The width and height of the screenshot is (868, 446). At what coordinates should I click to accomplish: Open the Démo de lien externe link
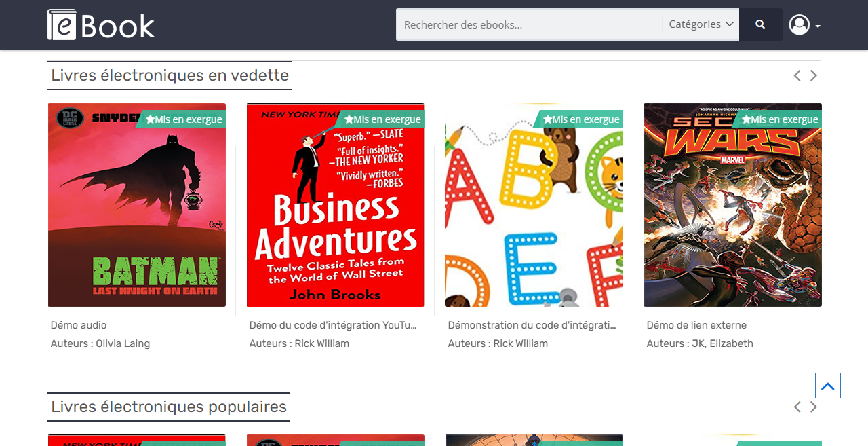point(696,325)
